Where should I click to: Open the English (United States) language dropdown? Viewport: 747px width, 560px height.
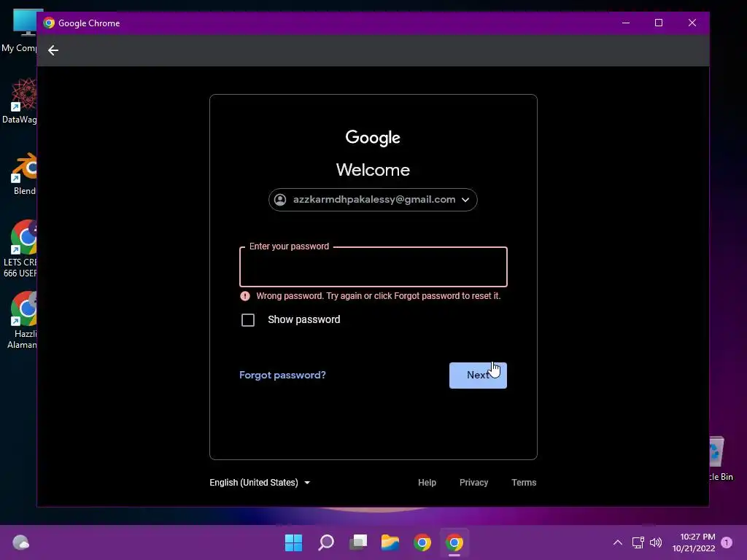click(260, 483)
